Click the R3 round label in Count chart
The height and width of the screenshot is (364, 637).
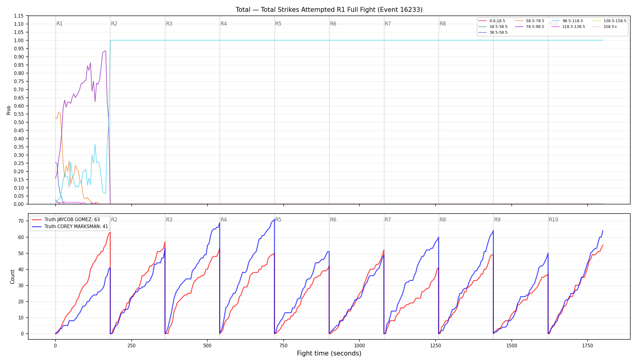(169, 220)
